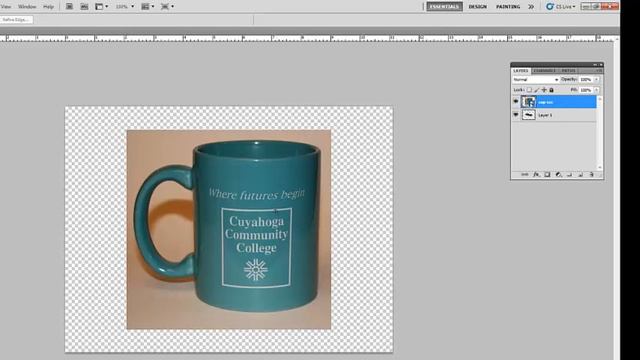Toggle lock image pixels brush icon
This screenshot has height=360, width=640.
point(537,90)
